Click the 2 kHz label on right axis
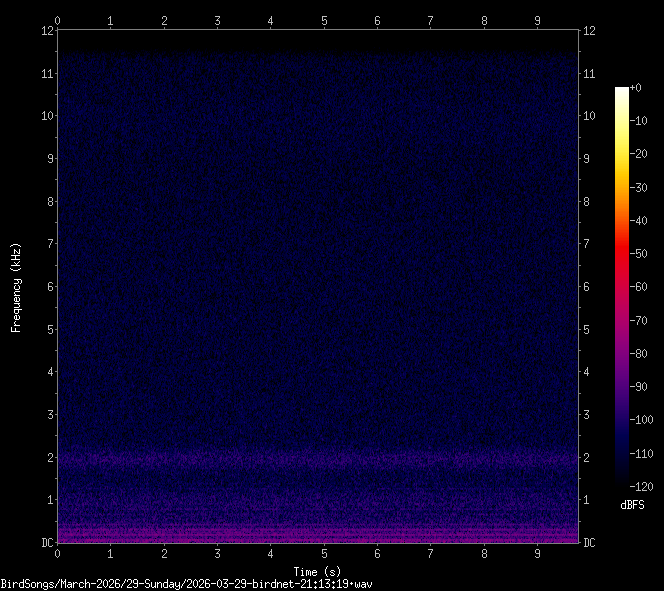 tap(588, 457)
